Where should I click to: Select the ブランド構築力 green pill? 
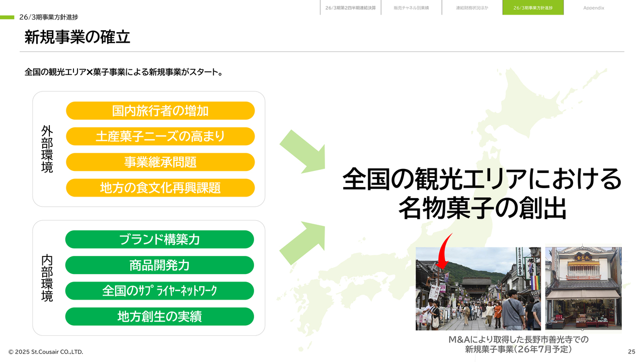tap(159, 239)
